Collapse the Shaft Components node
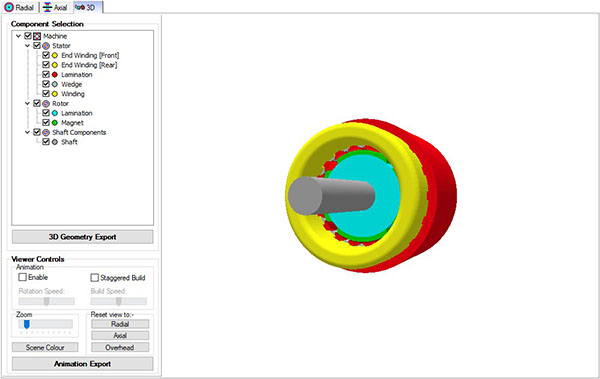Viewport: 600px width, 379px height. pos(27,132)
